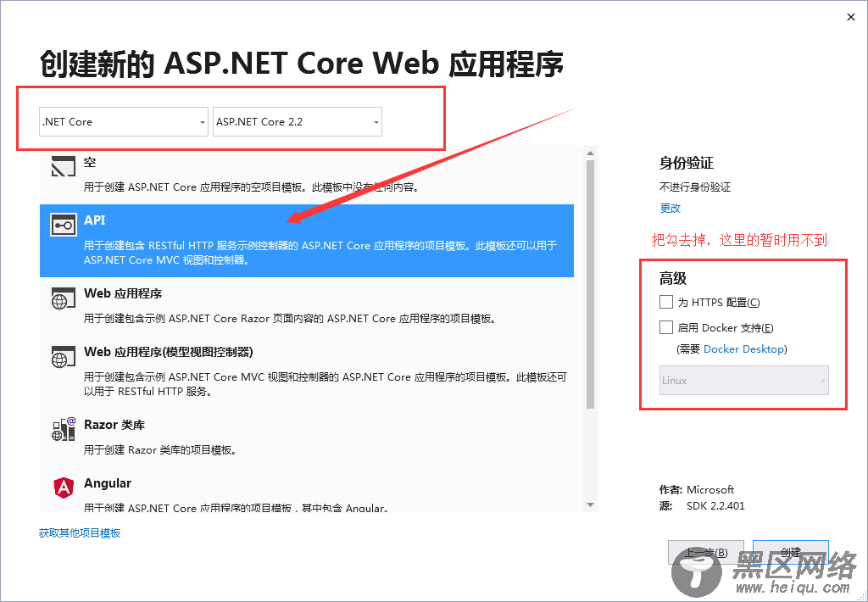Open the .NET Core framework dropdown

coord(124,122)
